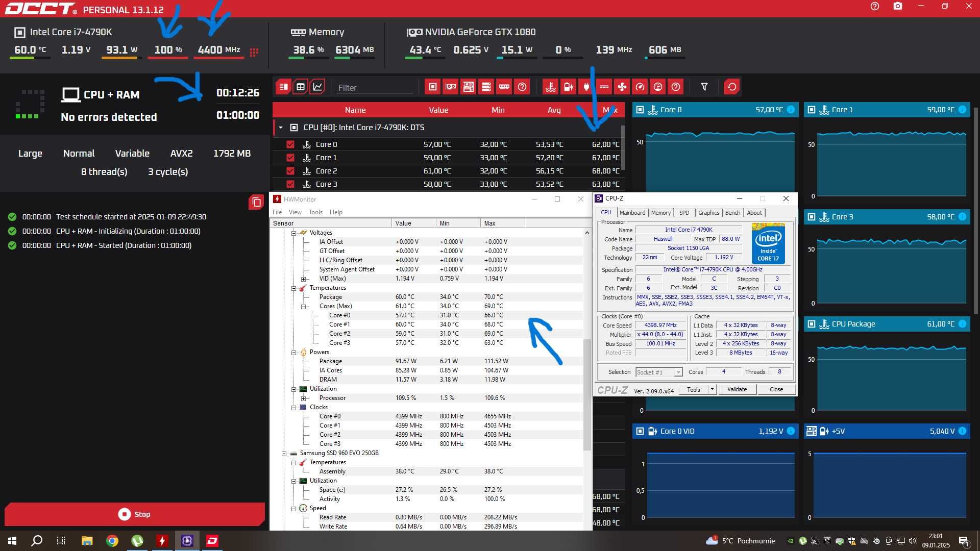Filter sensors by GPU card icon
980x551 pixels.
pyautogui.click(x=450, y=87)
